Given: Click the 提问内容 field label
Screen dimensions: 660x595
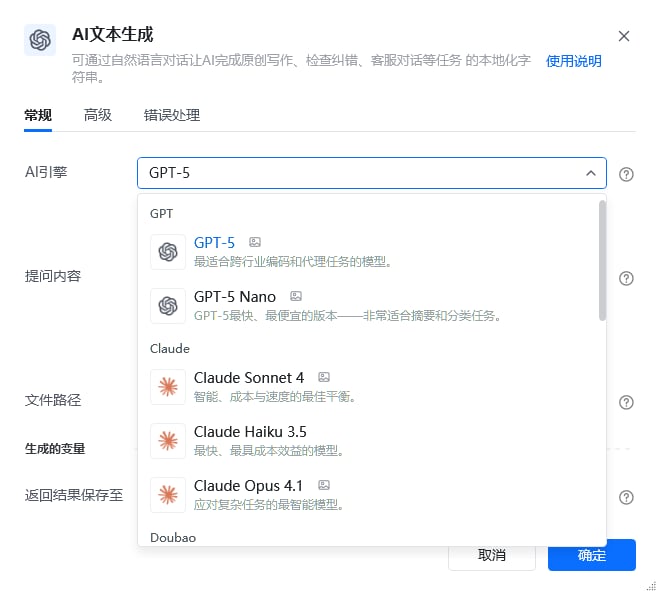Looking at the screenshot, I should 53,276.
